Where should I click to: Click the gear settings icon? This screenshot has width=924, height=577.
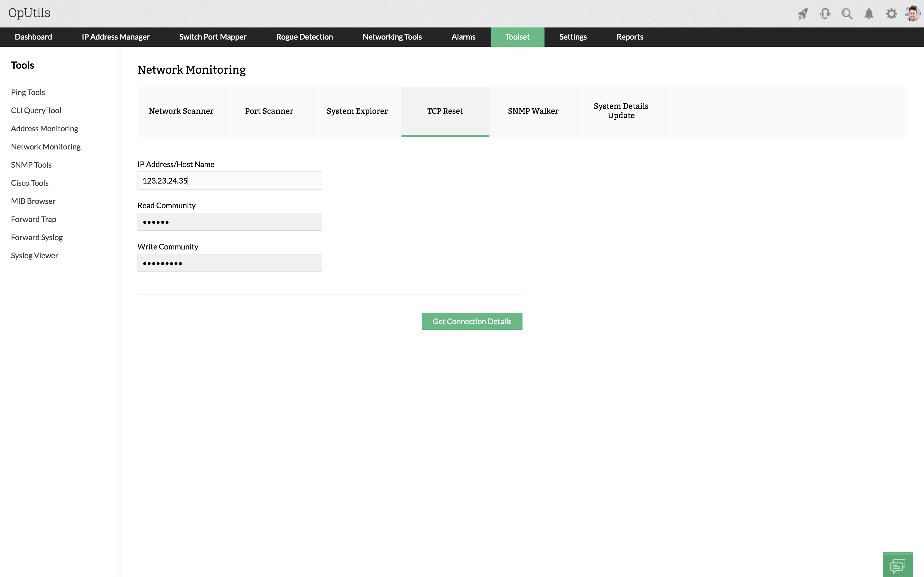click(x=891, y=14)
